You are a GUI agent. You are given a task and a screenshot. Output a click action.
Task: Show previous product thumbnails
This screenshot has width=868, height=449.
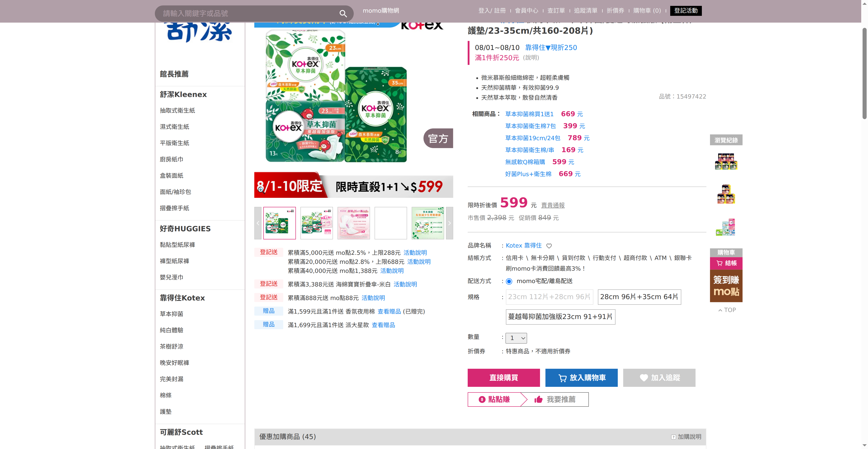click(258, 223)
